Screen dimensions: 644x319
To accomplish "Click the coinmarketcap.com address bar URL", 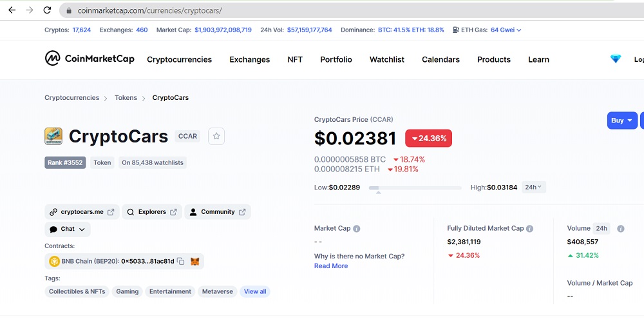I will [149, 11].
